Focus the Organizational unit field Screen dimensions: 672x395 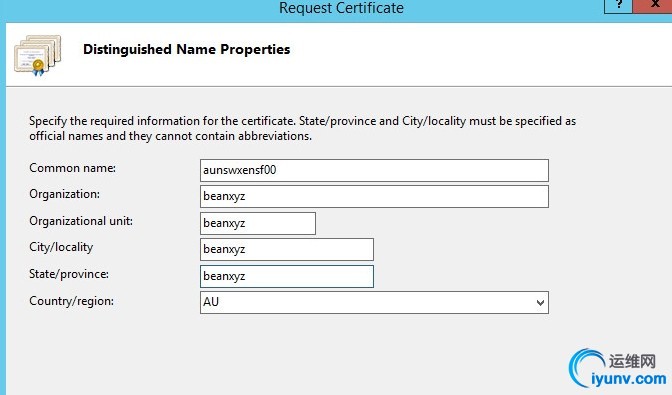pyautogui.click(x=258, y=223)
